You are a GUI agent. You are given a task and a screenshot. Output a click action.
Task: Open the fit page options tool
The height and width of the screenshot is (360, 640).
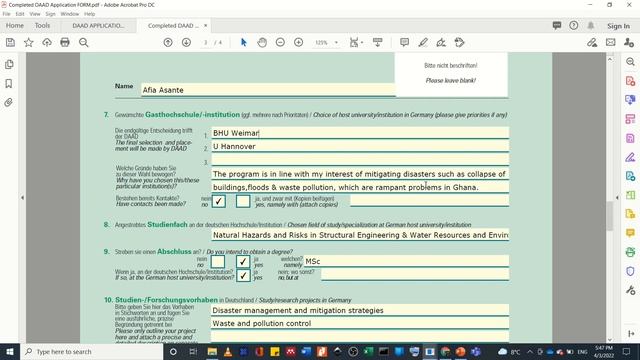pyautogui.click(x=356, y=42)
